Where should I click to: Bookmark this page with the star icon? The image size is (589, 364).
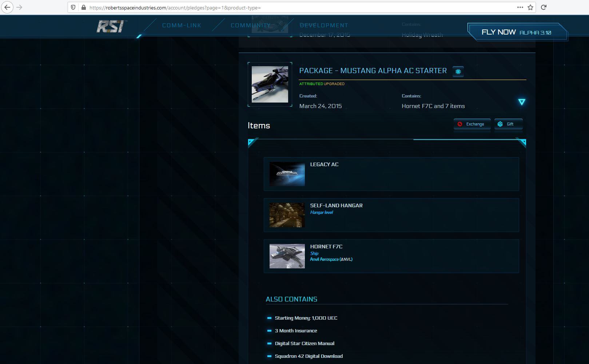(530, 7)
